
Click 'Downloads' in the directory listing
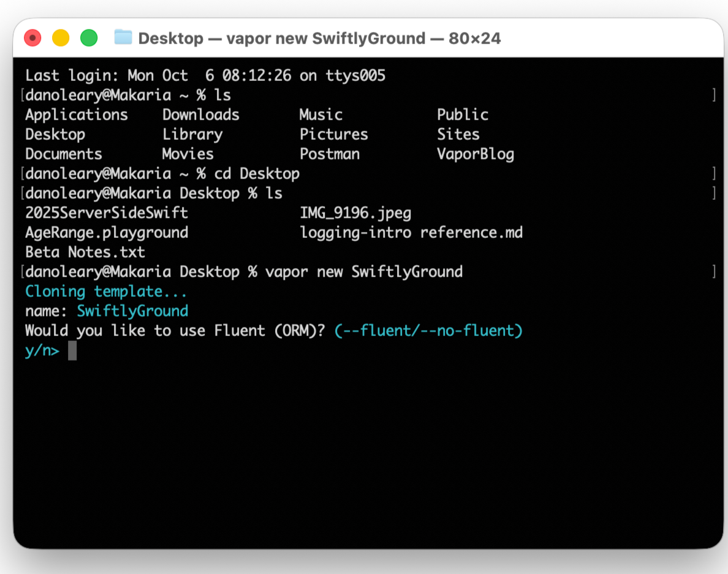pyautogui.click(x=200, y=115)
